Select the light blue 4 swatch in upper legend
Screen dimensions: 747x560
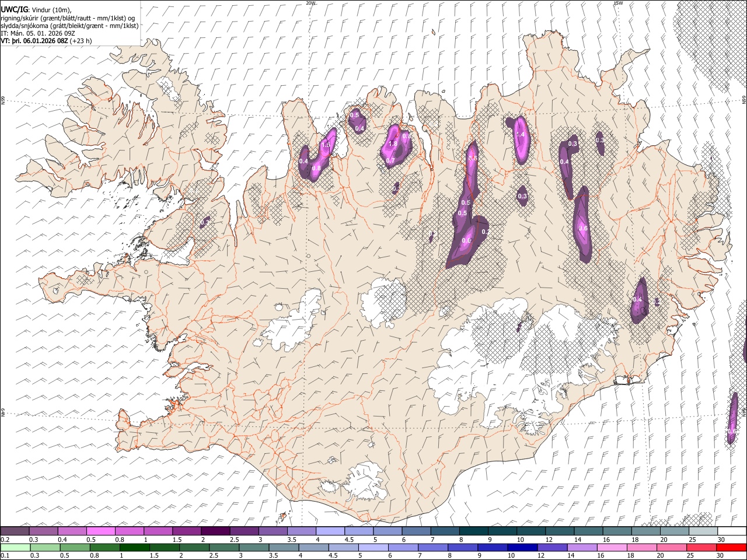(330, 531)
